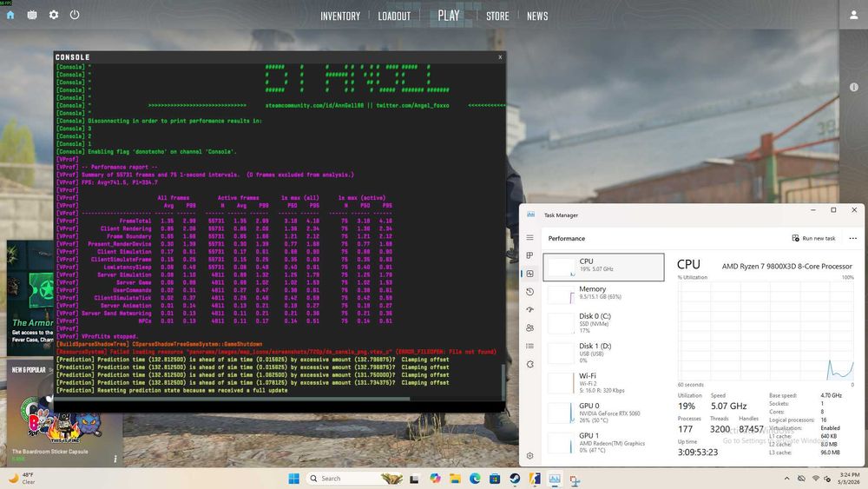Open Microsoft Edge on taskbar

point(475,479)
